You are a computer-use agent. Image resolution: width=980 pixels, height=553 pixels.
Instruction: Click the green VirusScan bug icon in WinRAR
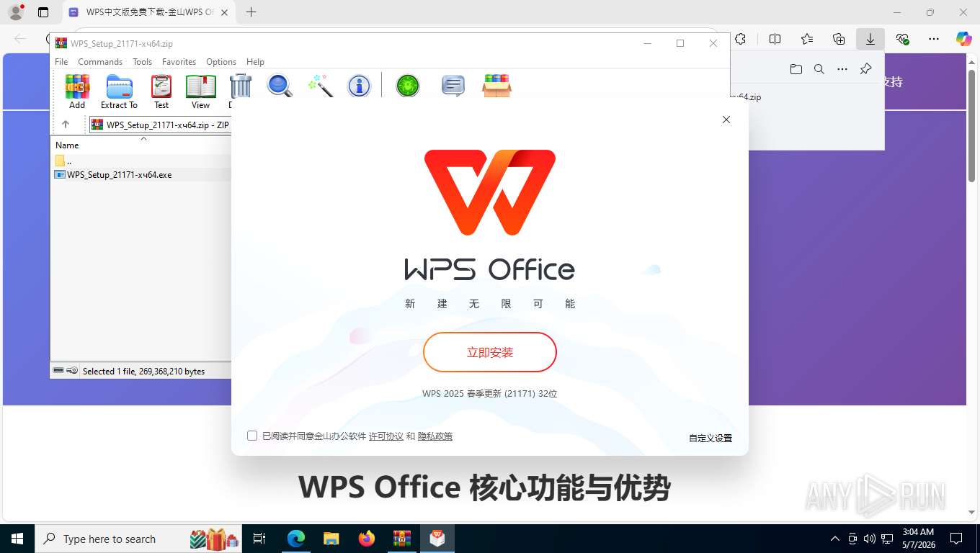(x=408, y=86)
